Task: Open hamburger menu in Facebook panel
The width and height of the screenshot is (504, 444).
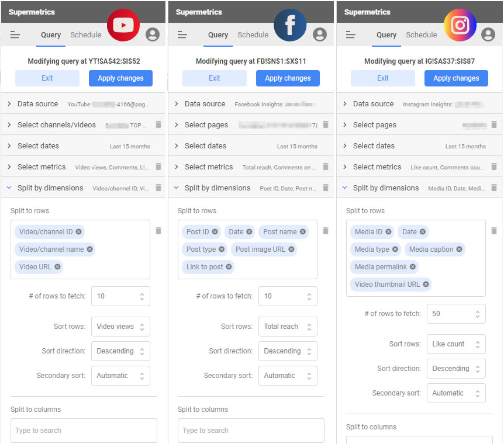Action: coord(182,34)
